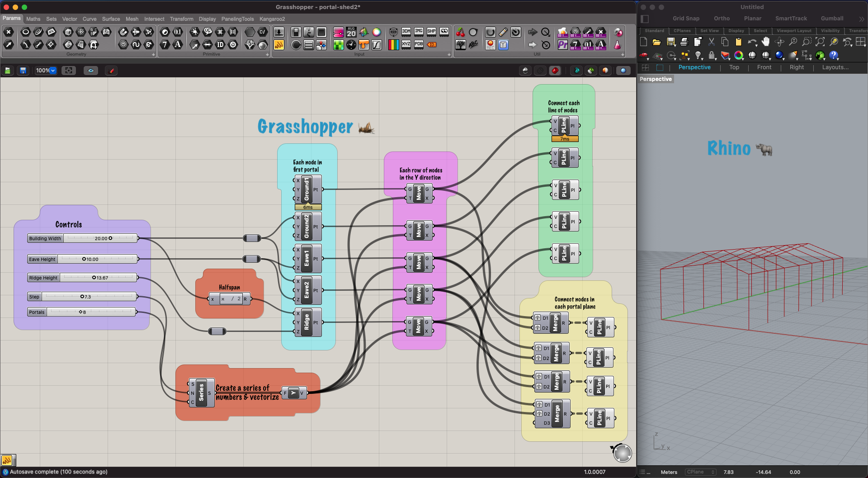
Task: Enable shaded preview mode (red icon)
Action: click(x=555, y=71)
